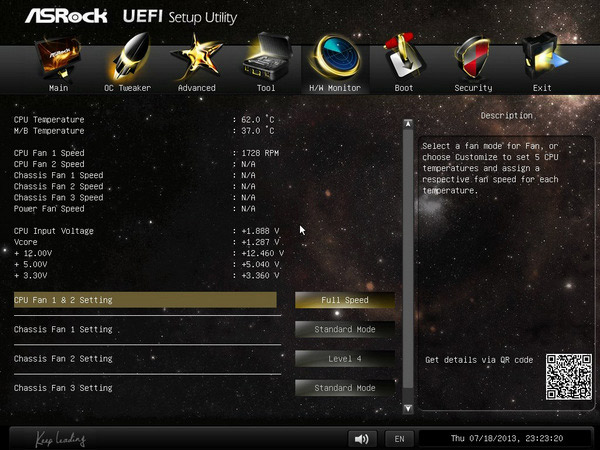Open the Tool toolbox icon
The height and width of the screenshot is (450, 600).
[266, 60]
